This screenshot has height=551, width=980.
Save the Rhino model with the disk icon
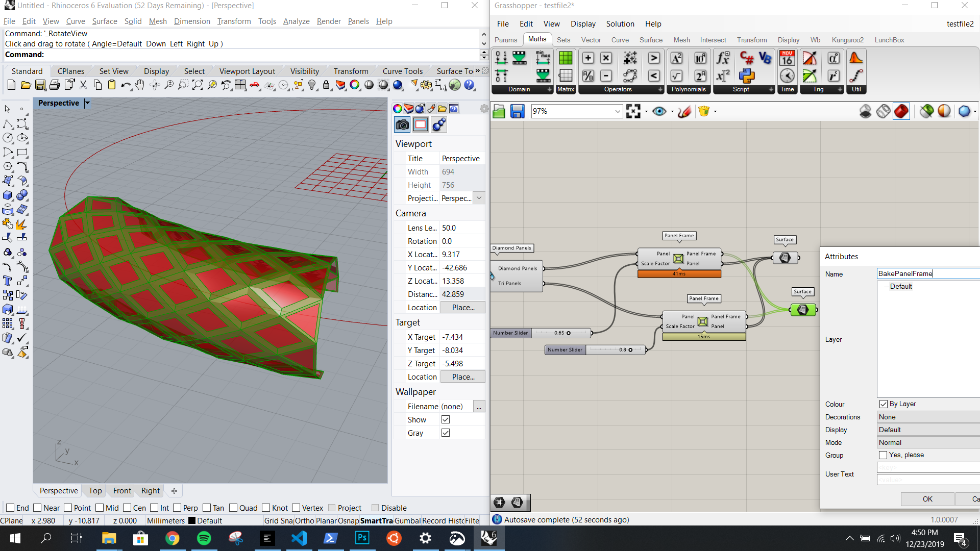40,85
